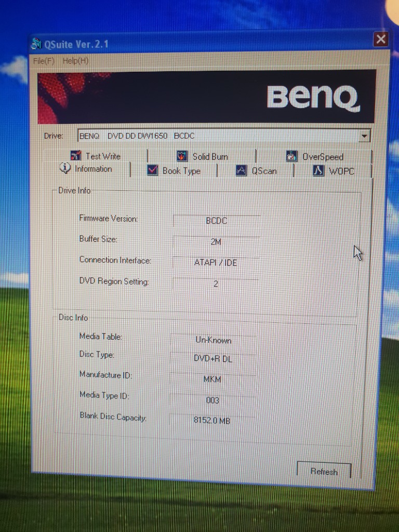This screenshot has height=532, width=399.
Task: Click the DVD Region Setting value 2
Action: [x=216, y=284]
